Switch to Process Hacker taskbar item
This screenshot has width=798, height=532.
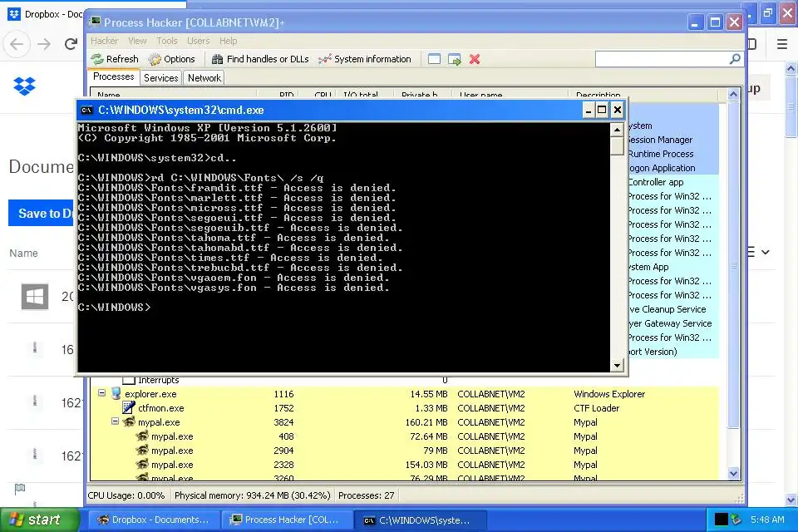[288, 520]
